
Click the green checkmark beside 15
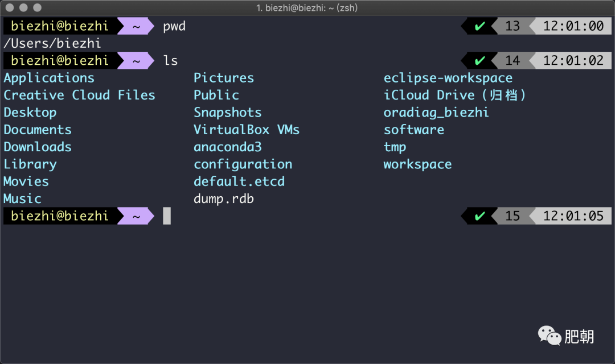(x=479, y=216)
